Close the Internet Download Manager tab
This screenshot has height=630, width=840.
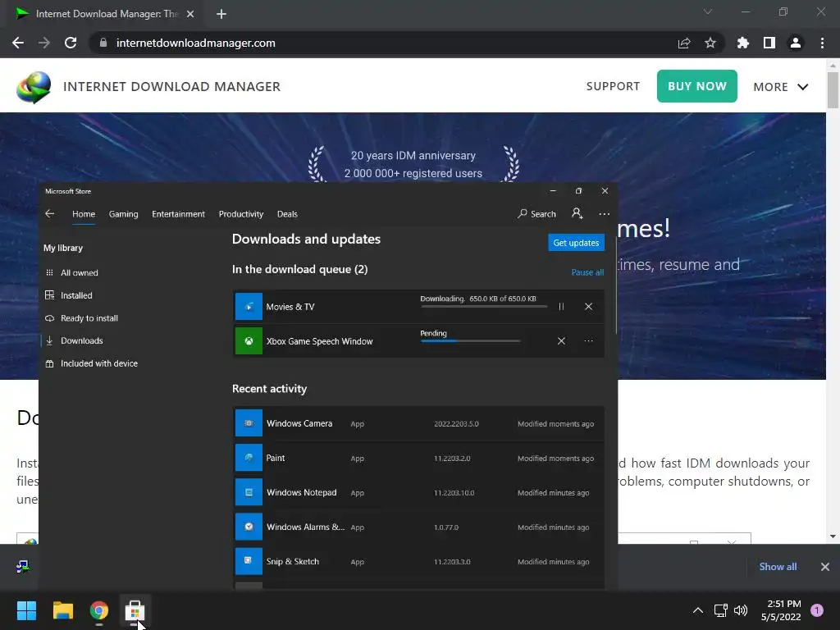point(190,14)
